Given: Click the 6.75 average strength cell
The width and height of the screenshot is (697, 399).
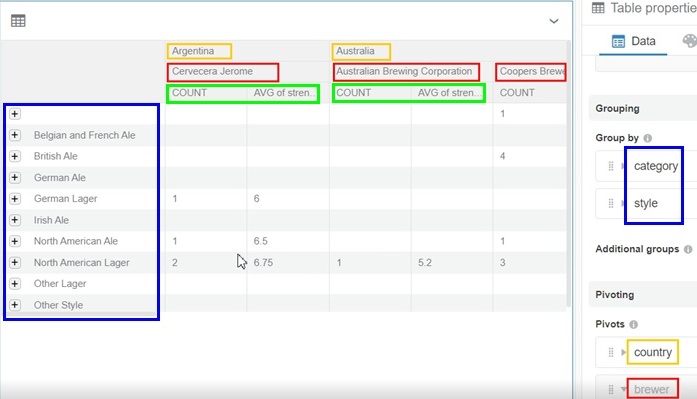Looking at the screenshot, I should tap(263, 263).
